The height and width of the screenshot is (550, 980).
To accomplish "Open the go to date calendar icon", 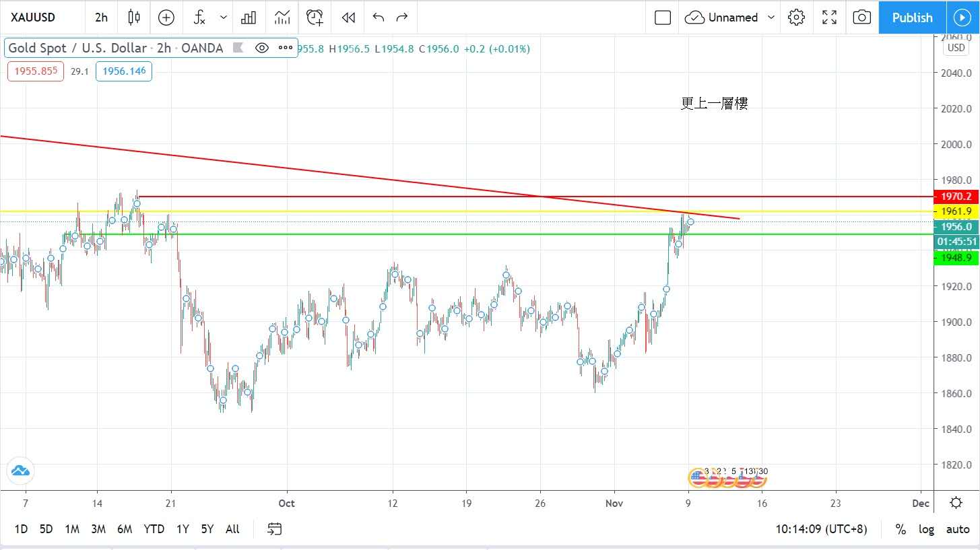I will [x=274, y=529].
